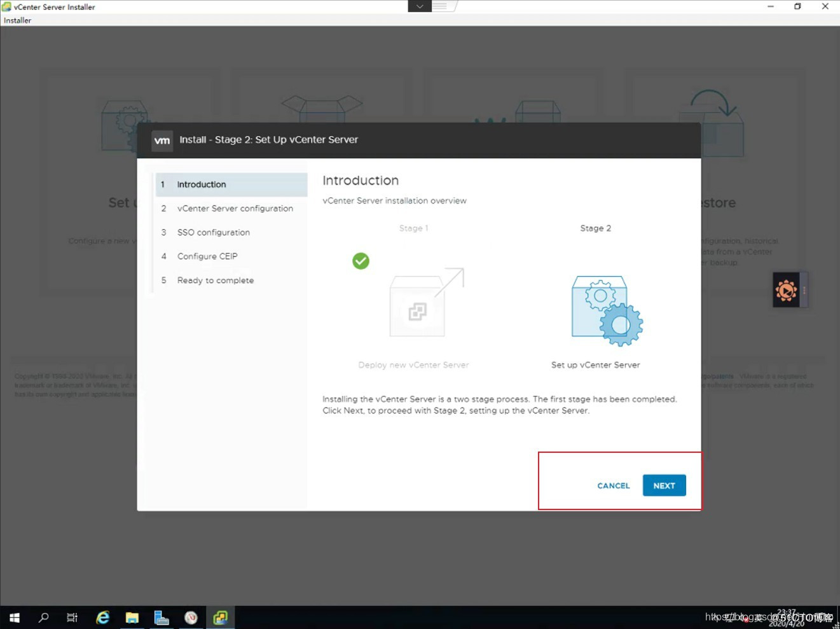Click the connection bar menu lines icon
The image size is (840, 629).
tap(440, 6)
